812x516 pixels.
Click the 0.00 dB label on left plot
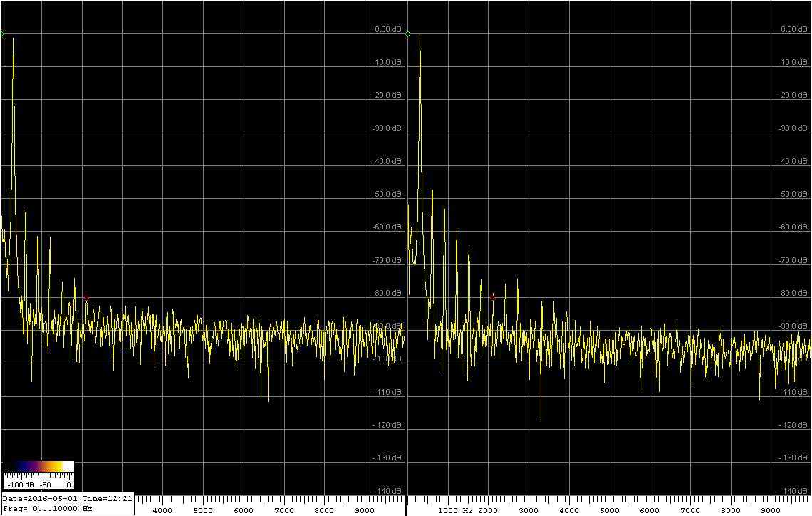click(x=387, y=30)
